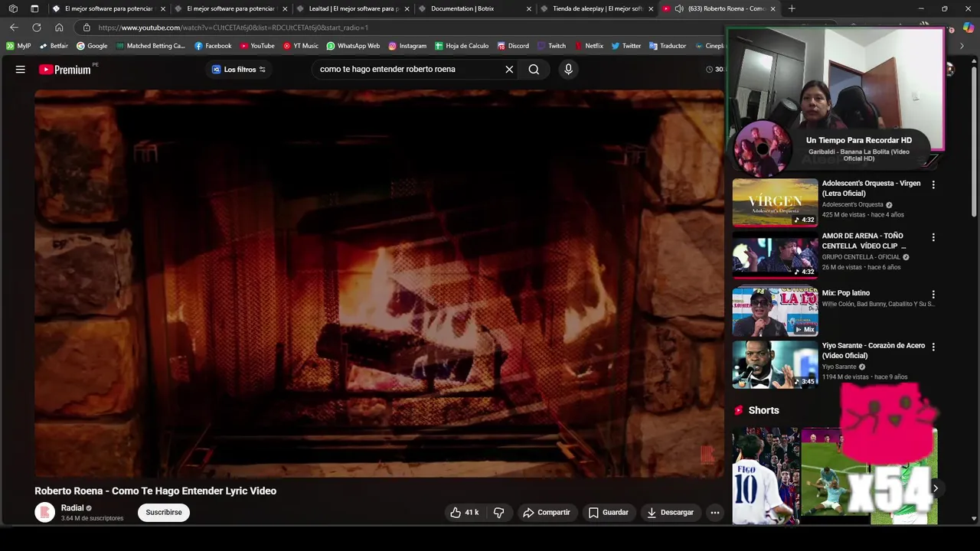Save the video using Guardar

click(x=609, y=513)
